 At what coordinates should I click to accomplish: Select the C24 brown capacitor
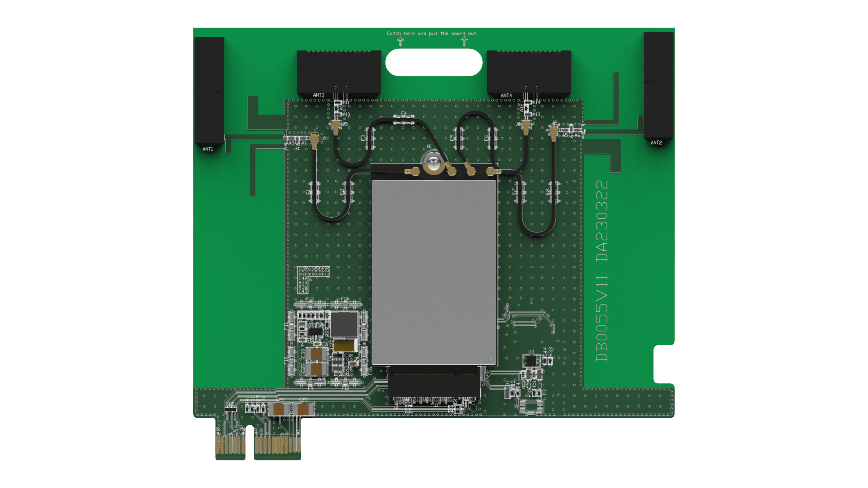[279, 410]
